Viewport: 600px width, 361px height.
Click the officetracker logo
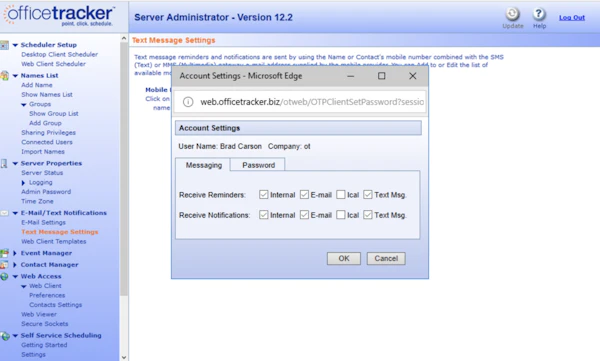click(x=59, y=15)
